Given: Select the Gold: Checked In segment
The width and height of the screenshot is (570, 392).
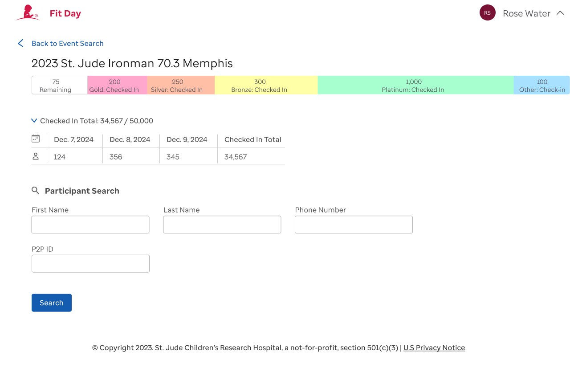Looking at the screenshot, I should [114, 85].
